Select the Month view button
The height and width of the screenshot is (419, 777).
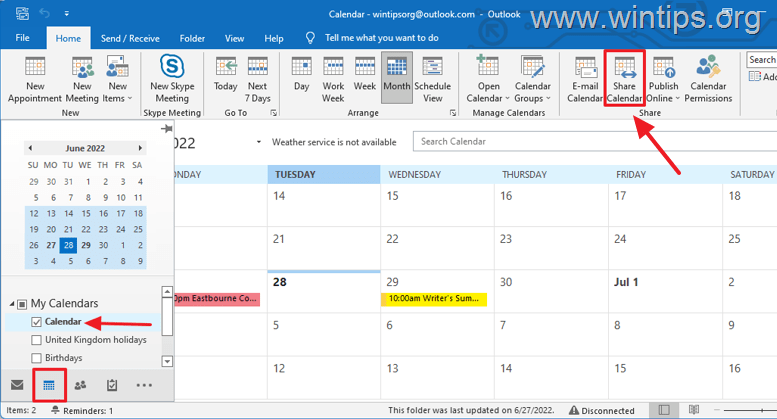(397, 78)
